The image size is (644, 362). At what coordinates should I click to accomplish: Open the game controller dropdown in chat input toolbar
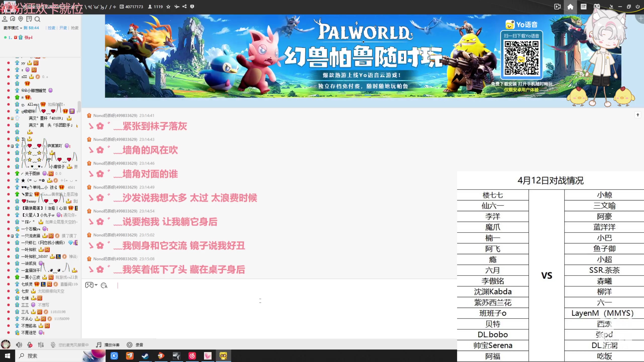(91, 285)
